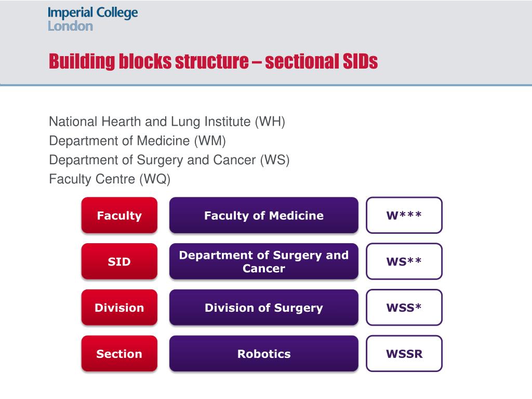Click the words sectional SIDs in title
The image size is (532, 399).
coord(321,61)
